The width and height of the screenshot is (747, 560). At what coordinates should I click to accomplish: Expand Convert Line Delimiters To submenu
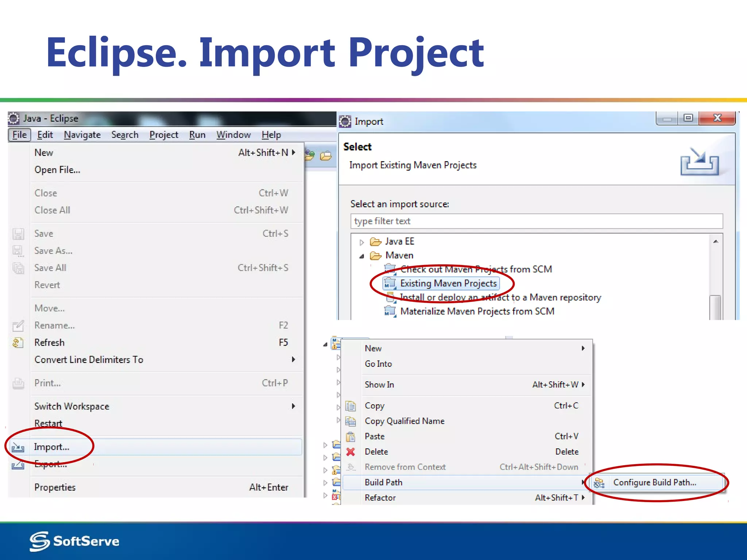coord(166,360)
